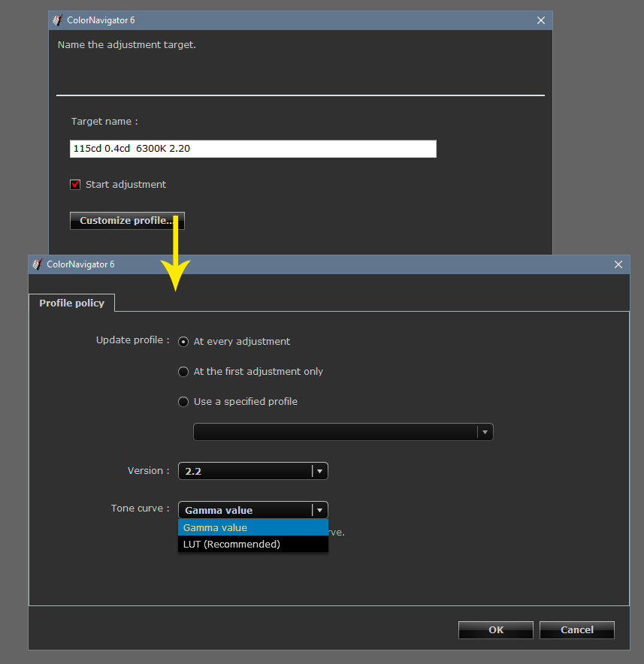Screen dimensions: 644x664
Task: Select the At every adjustment radio button
Action: (x=183, y=341)
